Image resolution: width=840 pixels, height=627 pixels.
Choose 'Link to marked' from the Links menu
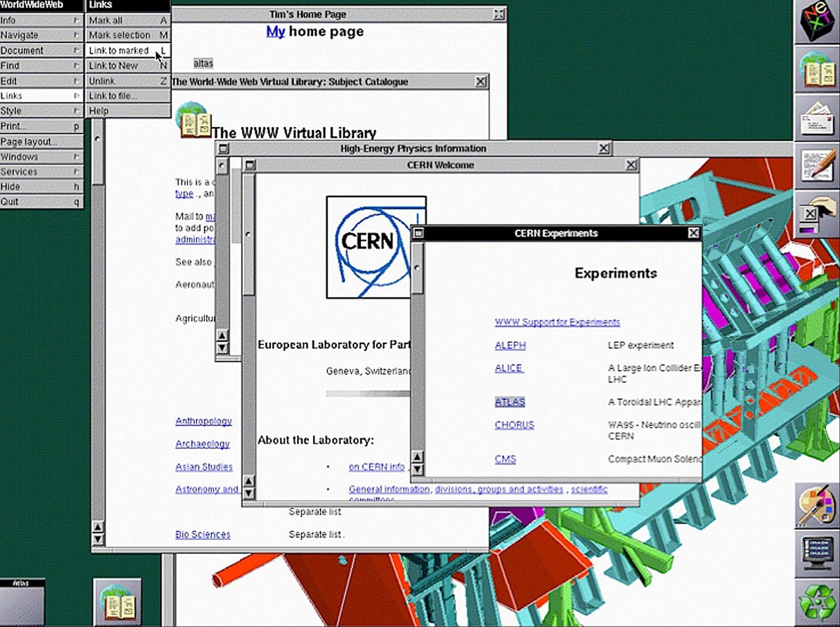[118, 50]
